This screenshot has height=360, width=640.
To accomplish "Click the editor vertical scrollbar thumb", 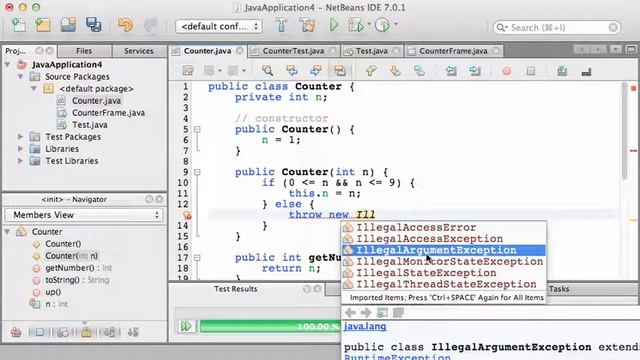I will (624, 130).
